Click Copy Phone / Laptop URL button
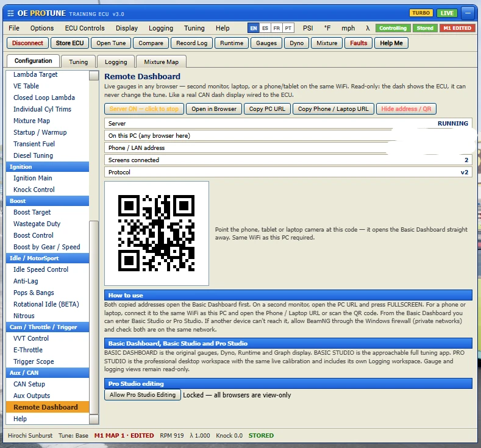Image resolution: width=481 pixels, height=448 pixels. pyautogui.click(x=333, y=109)
